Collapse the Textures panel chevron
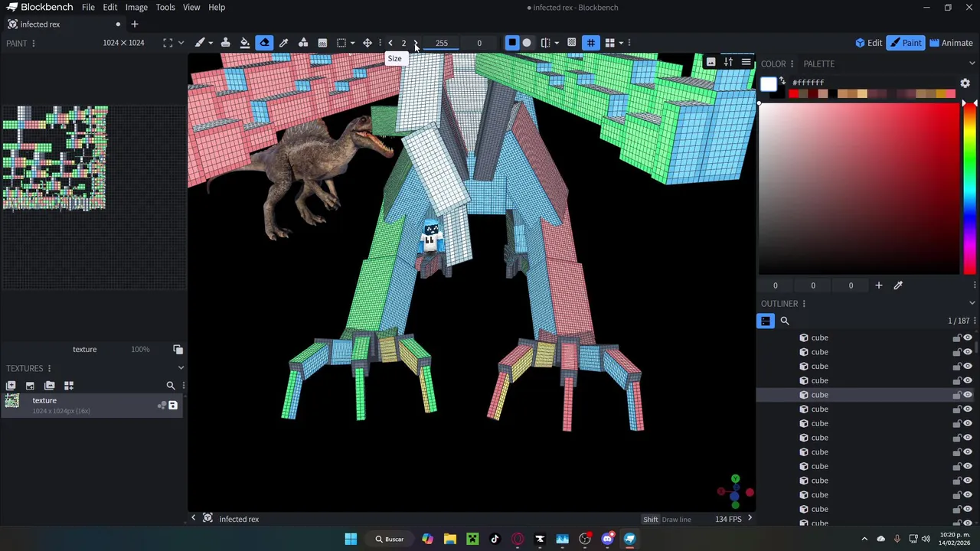This screenshot has height=551, width=980. pyautogui.click(x=181, y=368)
